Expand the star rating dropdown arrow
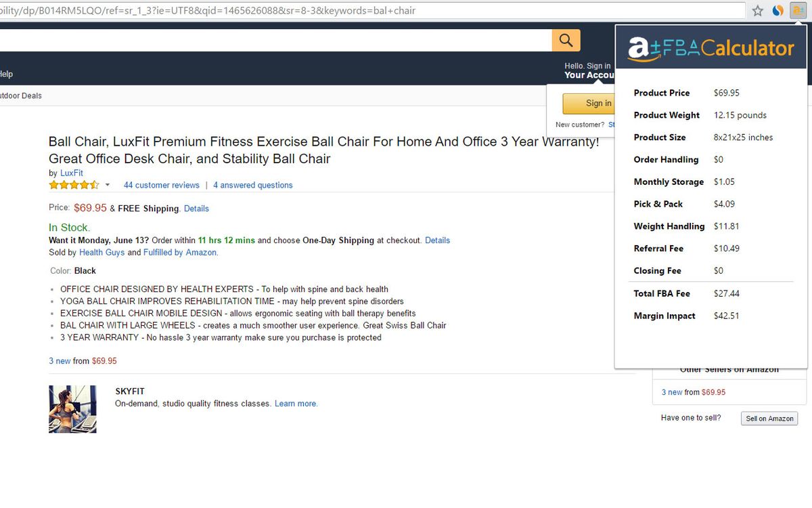The height and width of the screenshot is (508, 812). point(107,185)
